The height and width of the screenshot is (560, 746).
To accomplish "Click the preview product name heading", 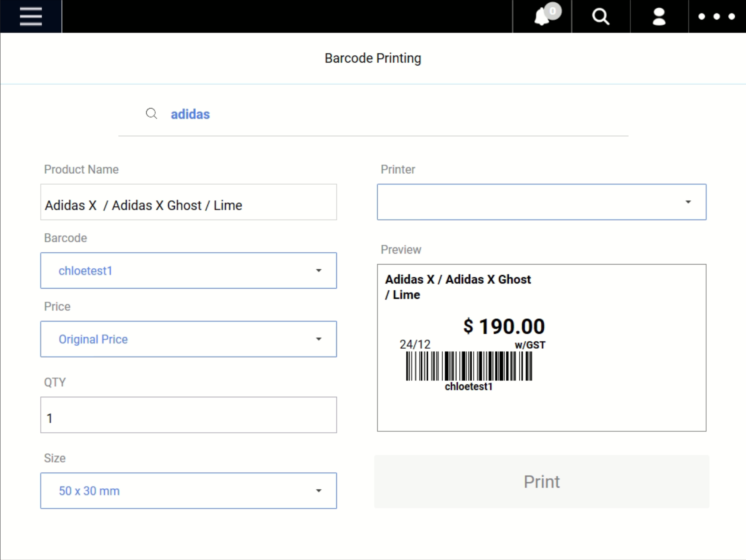I will pos(458,287).
